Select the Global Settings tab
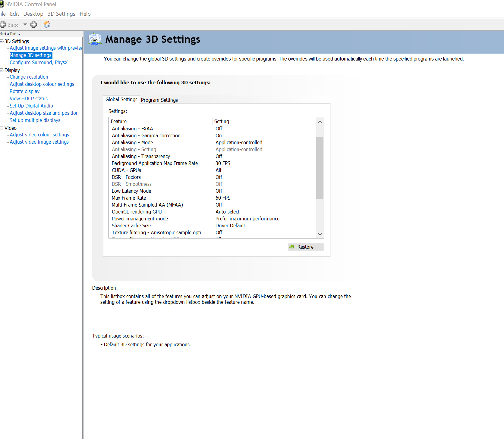This screenshot has width=504, height=439. pyautogui.click(x=121, y=99)
